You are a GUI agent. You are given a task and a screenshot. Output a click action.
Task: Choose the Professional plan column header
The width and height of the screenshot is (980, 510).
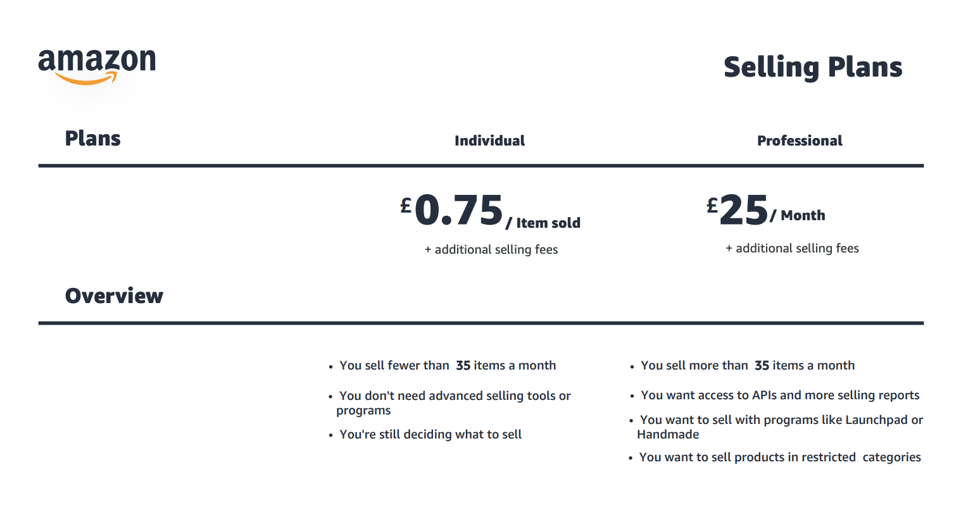pos(800,140)
